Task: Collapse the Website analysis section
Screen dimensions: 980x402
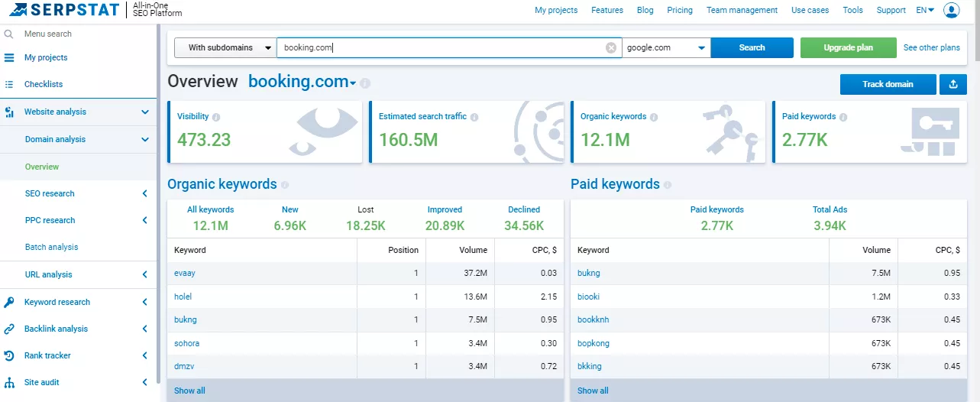Action: 144,112
